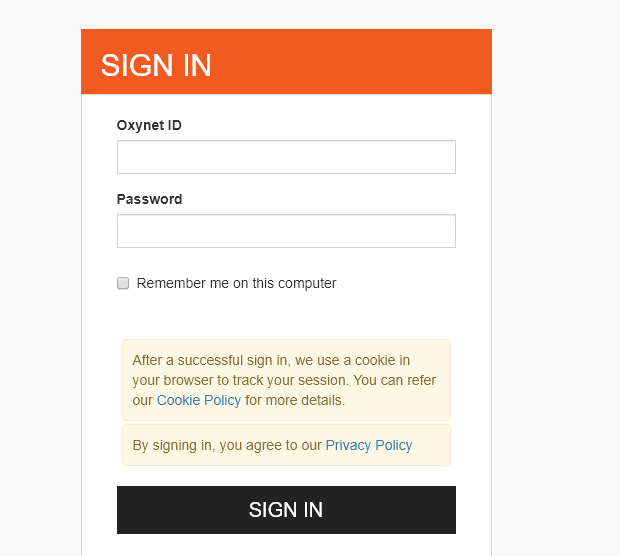Open the Cookie Policy link

click(199, 400)
